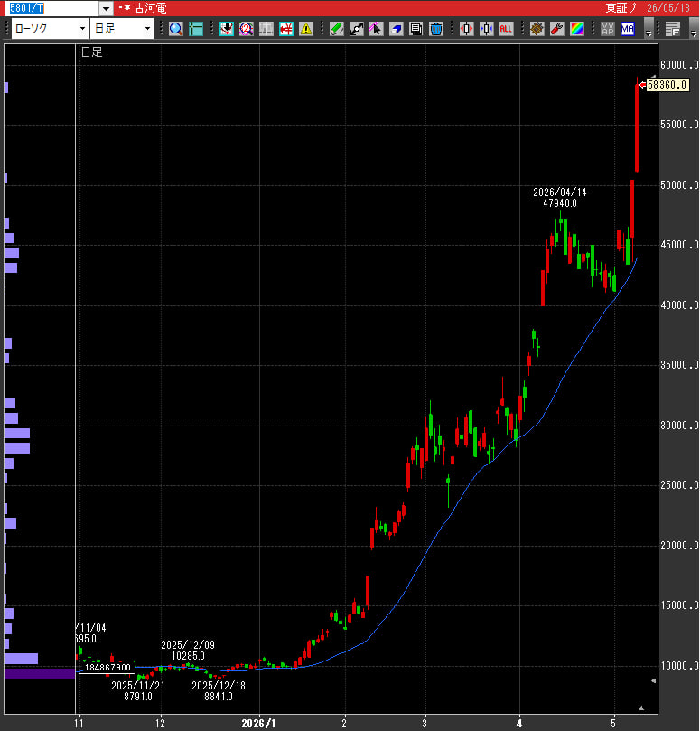Open the 日足 timeframe dropdown

(122, 29)
